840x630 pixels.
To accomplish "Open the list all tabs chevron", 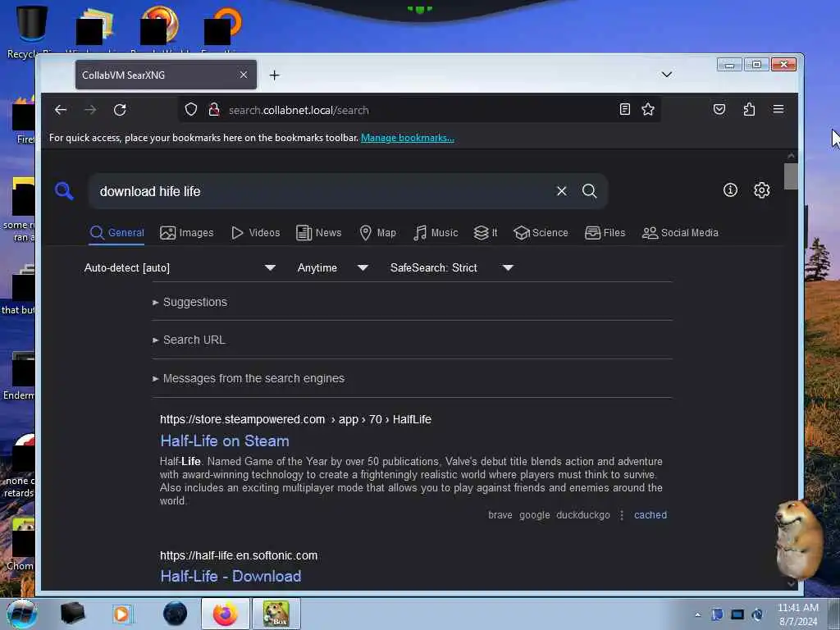I will [666, 75].
